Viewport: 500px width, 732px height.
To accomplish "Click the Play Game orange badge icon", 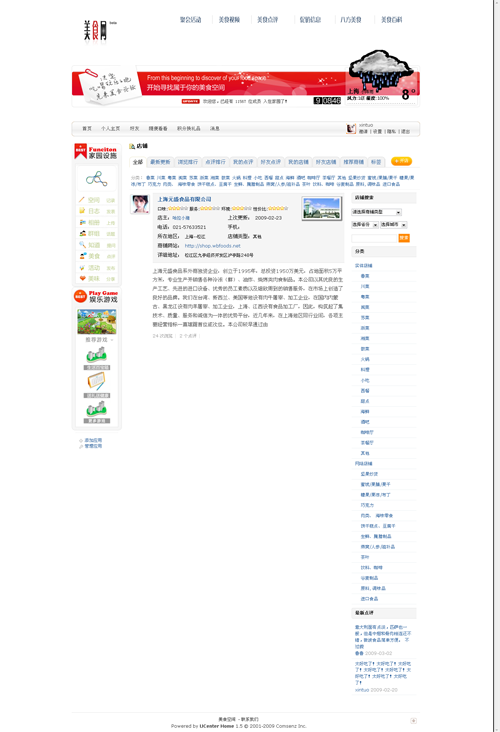I will (80, 296).
